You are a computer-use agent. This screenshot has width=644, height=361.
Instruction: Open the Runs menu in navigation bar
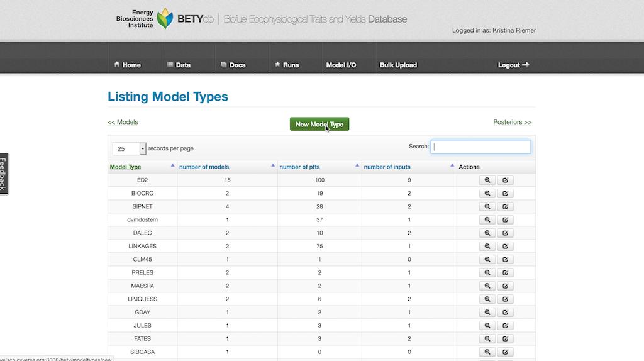(286, 65)
